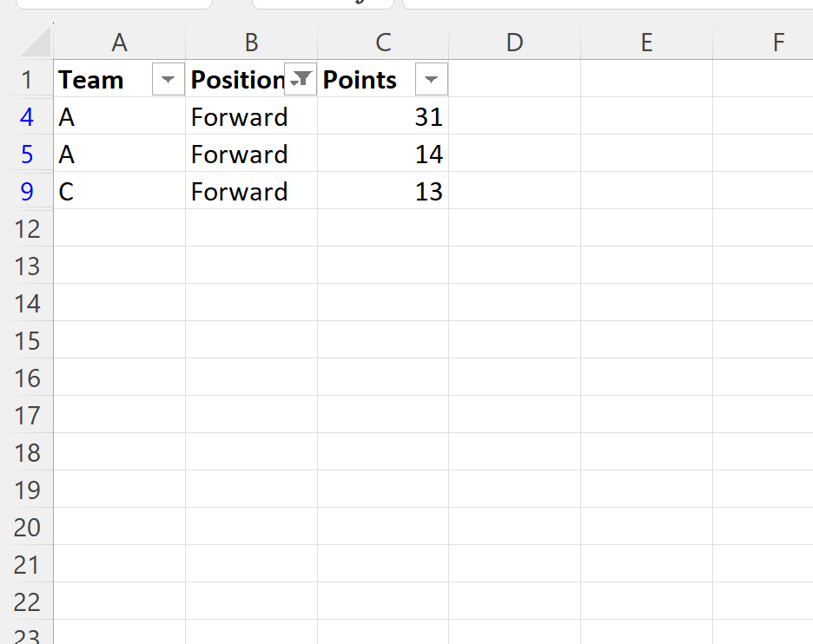Select column A header

click(x=119, y=42)
